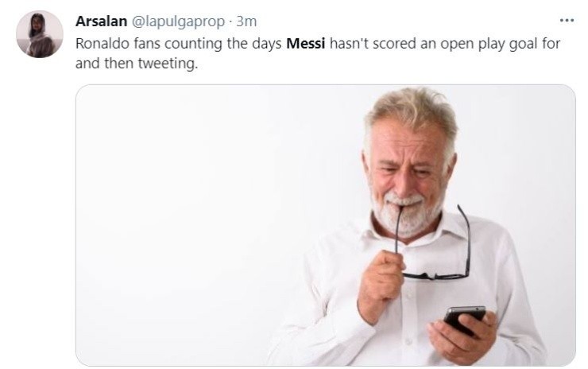Open the Arsalan display name profile link
Screen dimensions: 588x369
click(x=100, y=21)
